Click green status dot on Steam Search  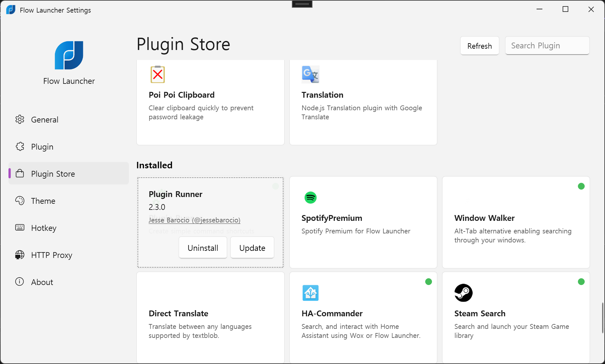point(581,281)
